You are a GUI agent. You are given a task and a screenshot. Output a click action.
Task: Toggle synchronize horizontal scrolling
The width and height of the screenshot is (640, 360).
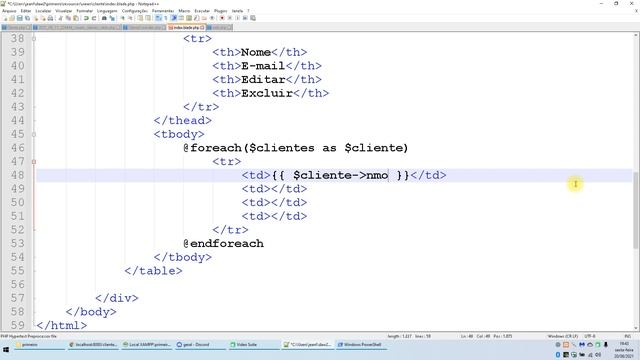click(147, 18)
